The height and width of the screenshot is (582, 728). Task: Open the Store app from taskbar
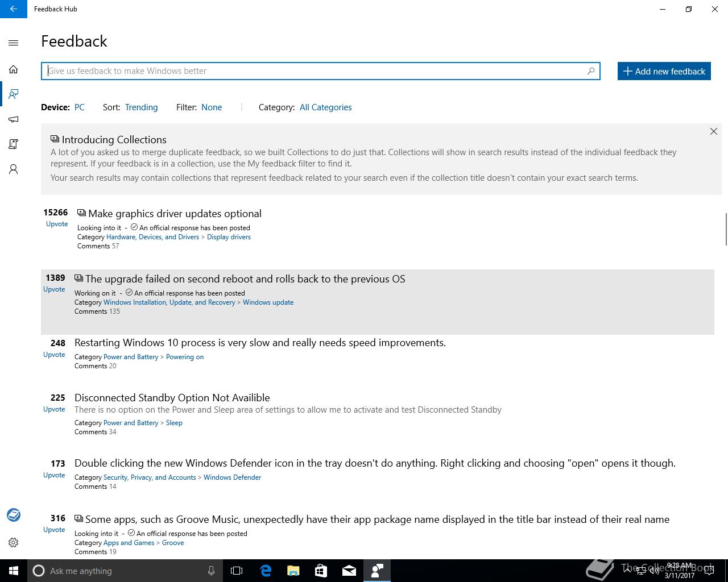tap(321, 571)
